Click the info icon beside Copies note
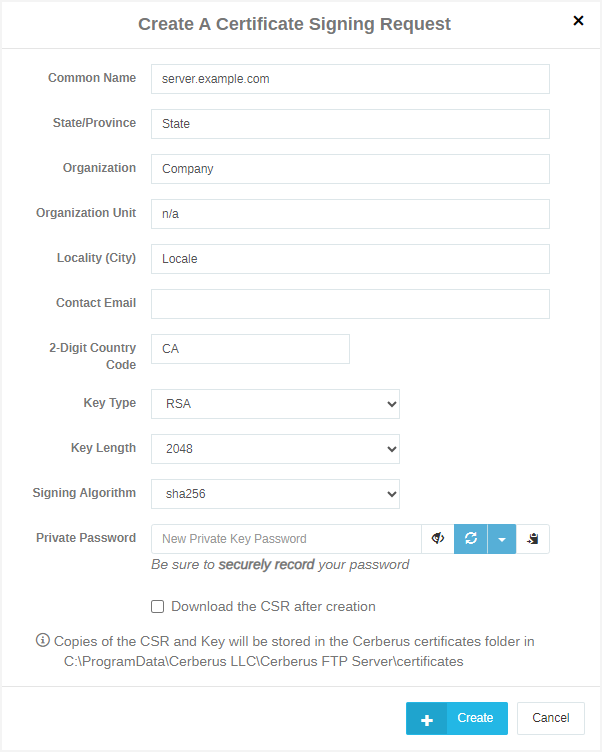This screenshot has width=602, height=752. coord(43,640)
